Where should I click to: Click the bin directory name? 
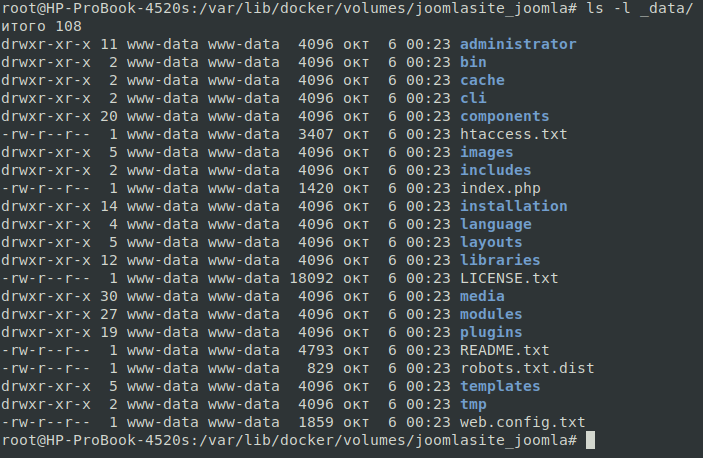pos(473,62)
